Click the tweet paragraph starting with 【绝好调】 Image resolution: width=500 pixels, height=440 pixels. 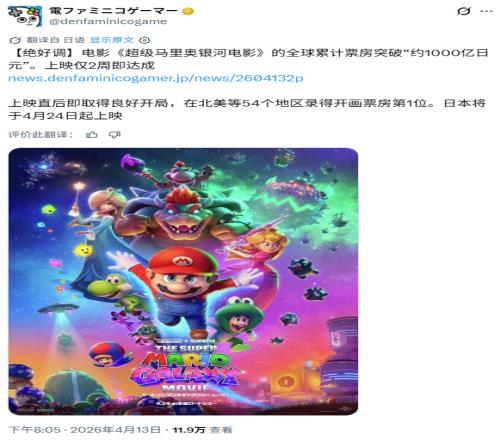248,59
